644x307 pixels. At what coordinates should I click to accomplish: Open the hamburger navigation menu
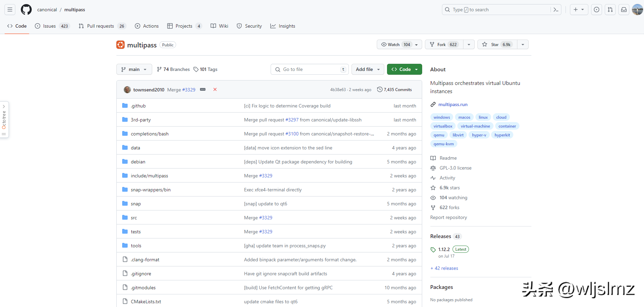10,10
